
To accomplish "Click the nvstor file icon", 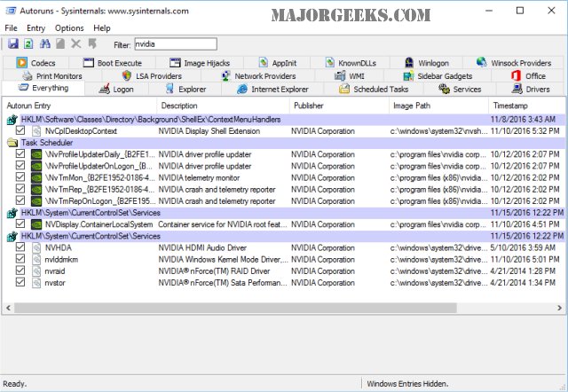I will click(x=36, y=283).
